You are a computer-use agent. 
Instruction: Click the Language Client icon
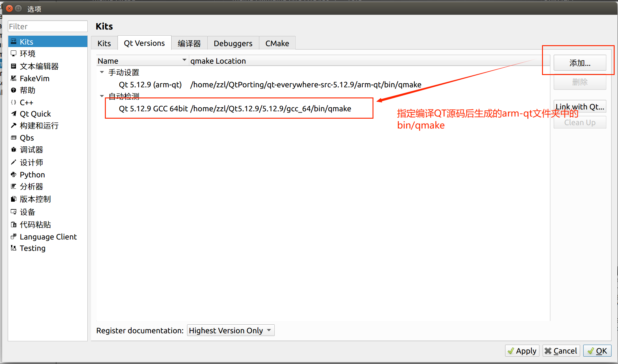click(x=14, y=237)
